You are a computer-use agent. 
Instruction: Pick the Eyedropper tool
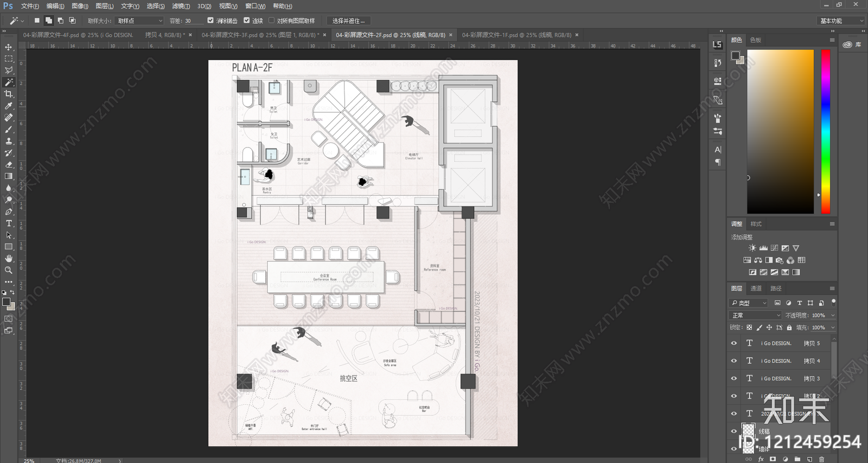tap(9, 106)
